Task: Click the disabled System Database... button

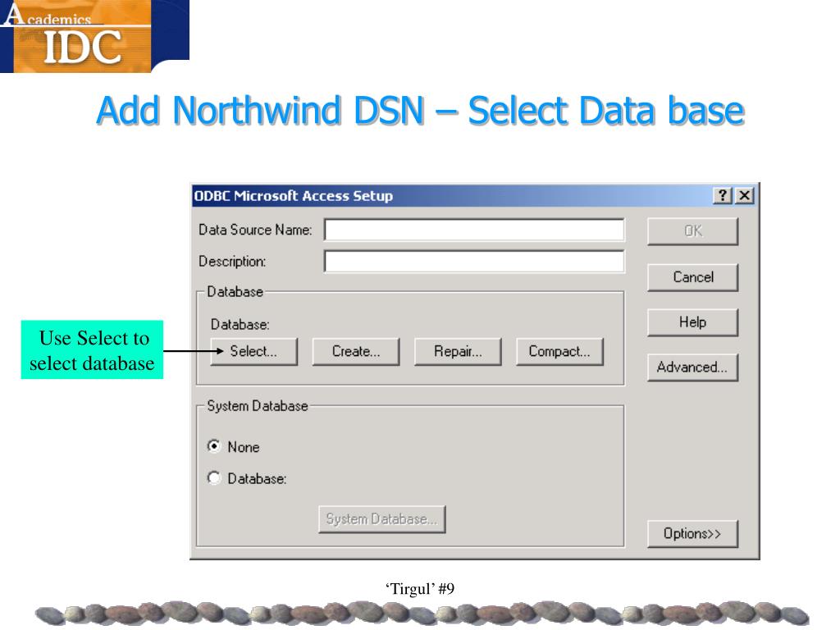Action: [x=382, y=519]
